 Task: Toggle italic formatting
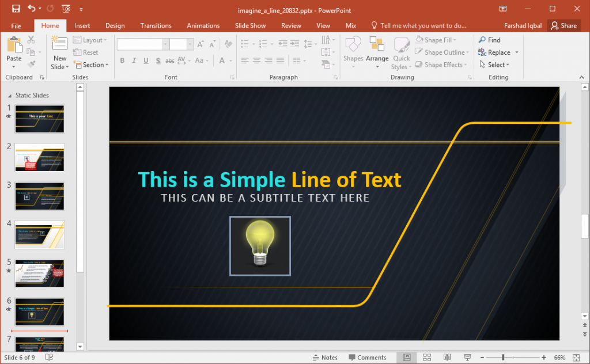pyautogui.click(x=133, y=60)
